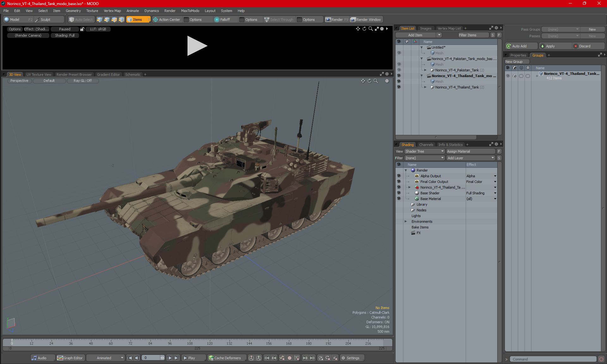Screen dimensions: 607x364
Task: Open Add Layer dropdown
Action: click(471, 158)
